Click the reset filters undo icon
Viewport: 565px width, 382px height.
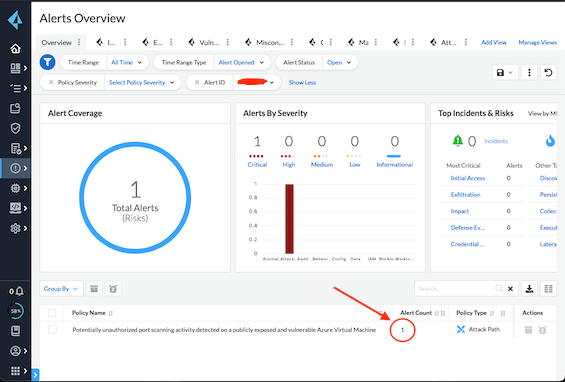click(548, 73)
